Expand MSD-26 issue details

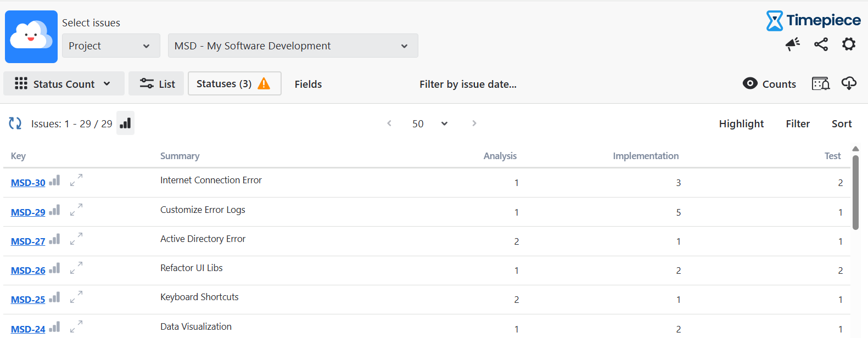(x=76, y=268)
